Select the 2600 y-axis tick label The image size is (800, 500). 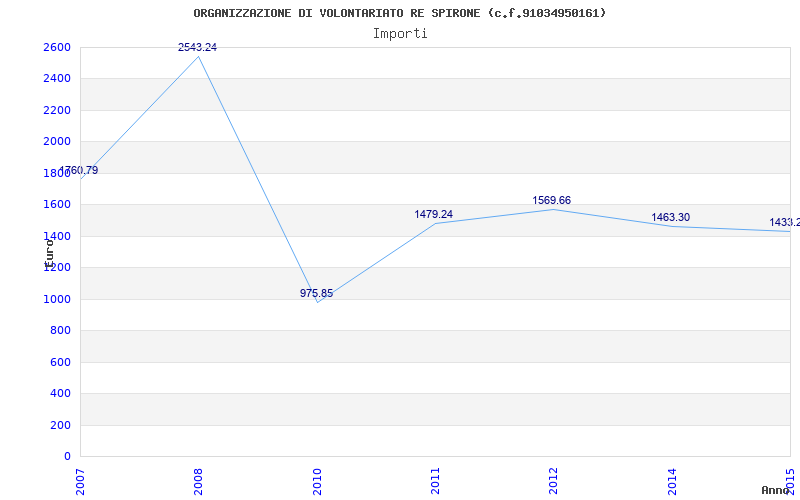57,47
